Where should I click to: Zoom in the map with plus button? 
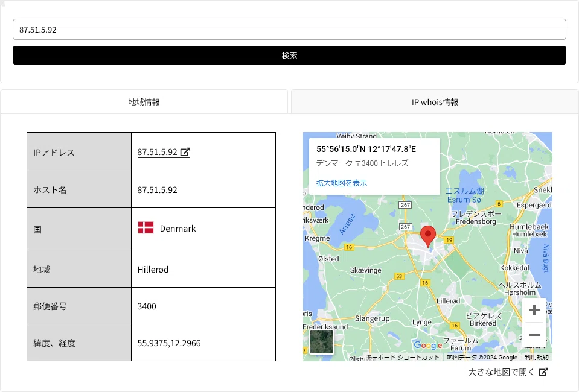(x=534, y=310)
